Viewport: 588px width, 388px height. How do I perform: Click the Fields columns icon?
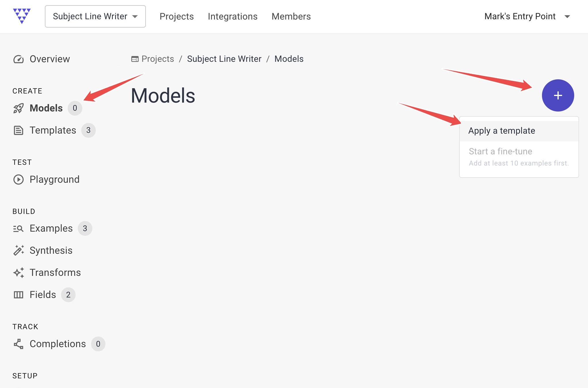click(x=18, y=295)
